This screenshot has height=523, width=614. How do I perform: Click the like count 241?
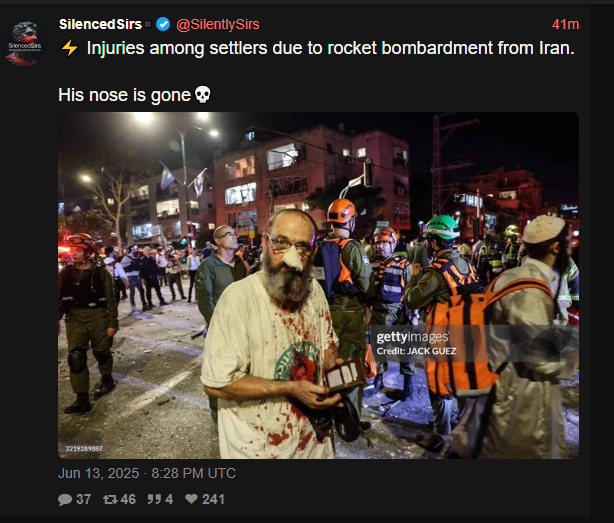(213, 499)
